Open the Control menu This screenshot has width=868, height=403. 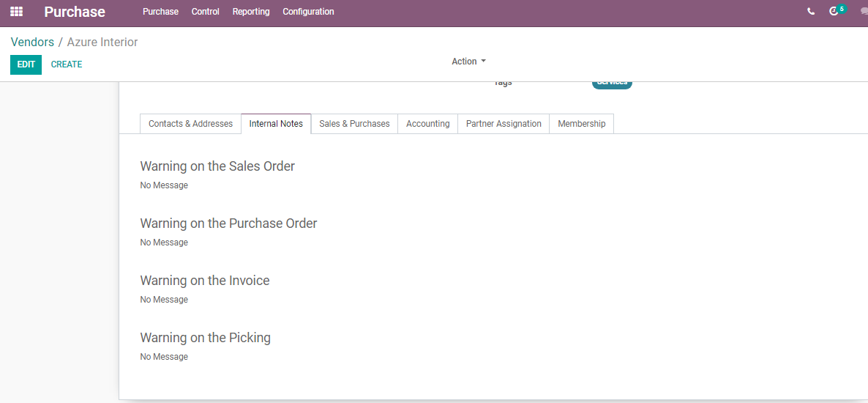206,11
